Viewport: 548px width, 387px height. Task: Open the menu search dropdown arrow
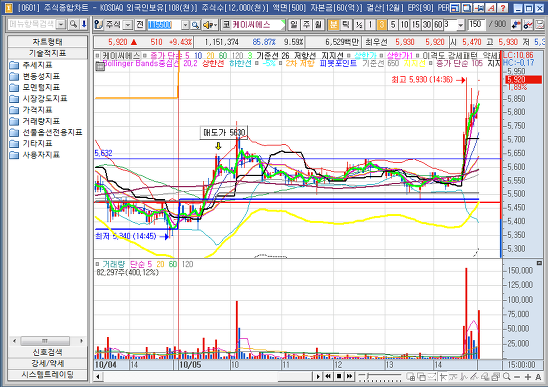[61, 24]
